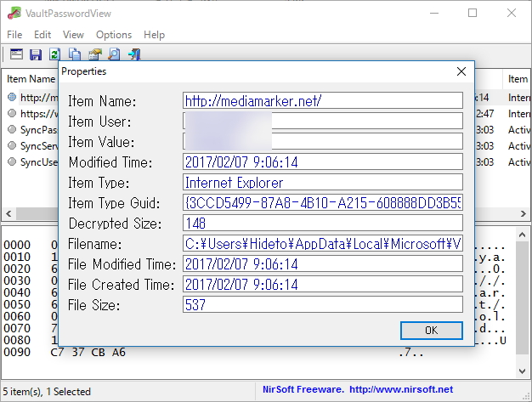The image size is (532, 402).
Task: Click the Item Name column header
Action: (31, 79)
